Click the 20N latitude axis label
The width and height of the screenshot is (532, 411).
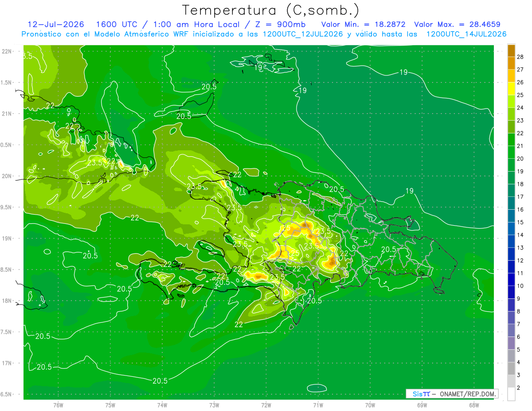7,176
